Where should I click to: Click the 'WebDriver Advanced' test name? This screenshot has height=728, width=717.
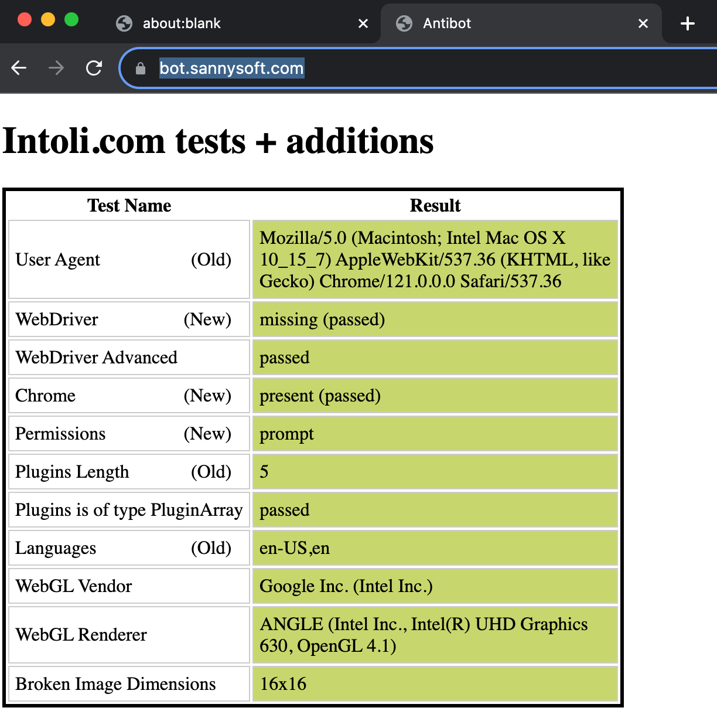[129, 358]
